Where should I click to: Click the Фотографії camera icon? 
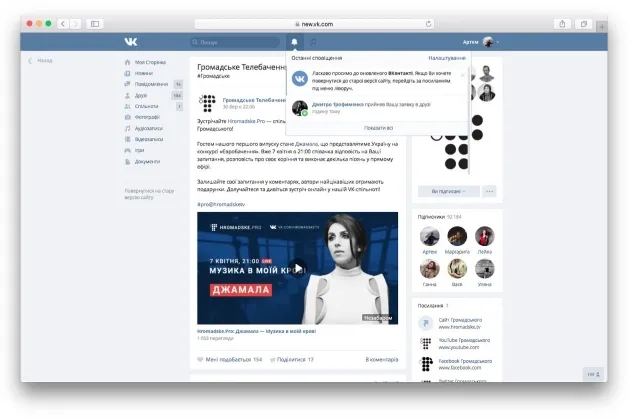tap(127, 117)
